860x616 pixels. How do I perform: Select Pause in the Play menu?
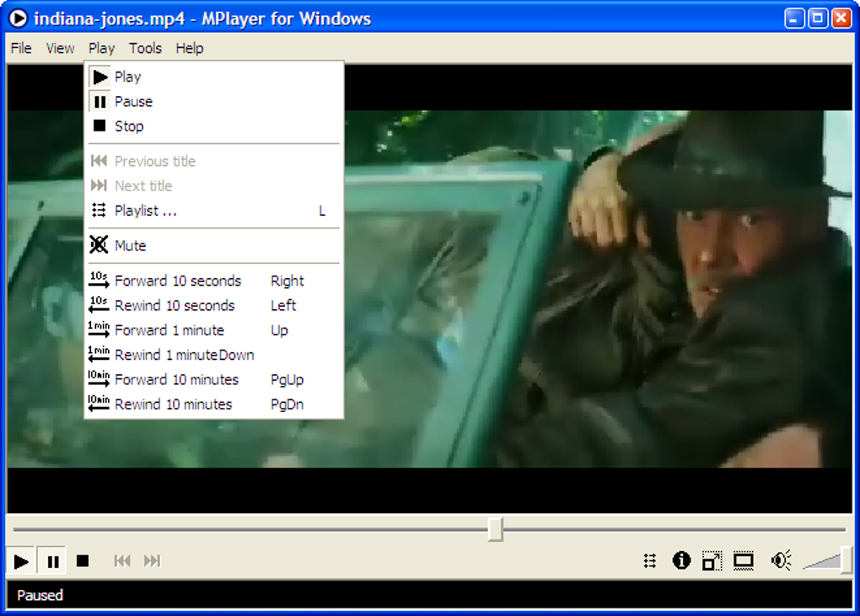(214, 101)
